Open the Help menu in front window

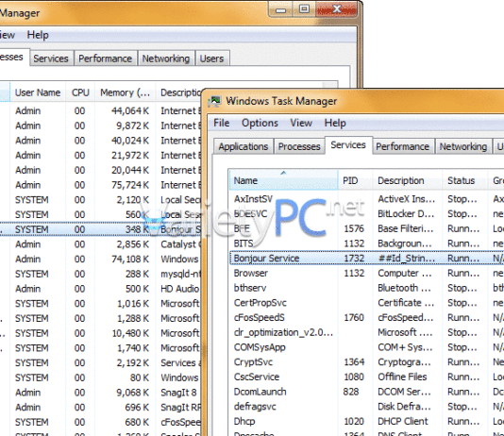coord(335,123)
